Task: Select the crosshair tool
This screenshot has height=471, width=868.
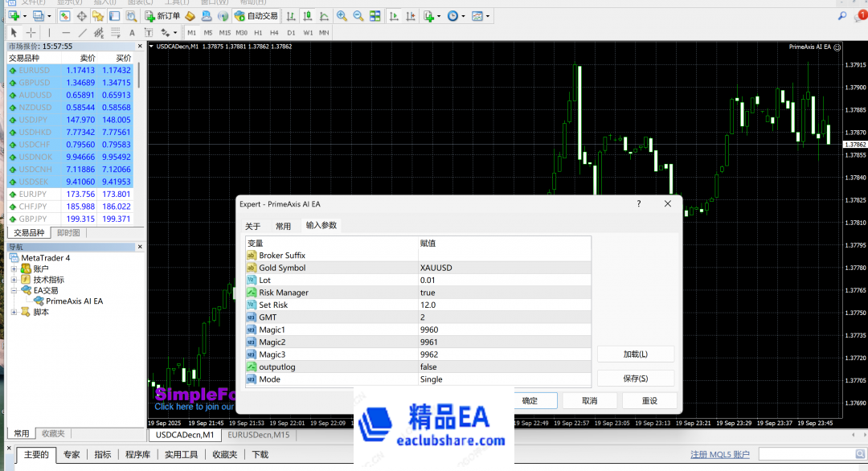Action: (31, 33)
